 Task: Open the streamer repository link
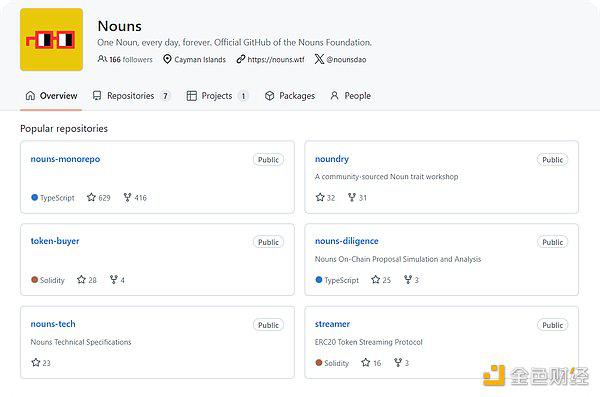click(332, 324)
